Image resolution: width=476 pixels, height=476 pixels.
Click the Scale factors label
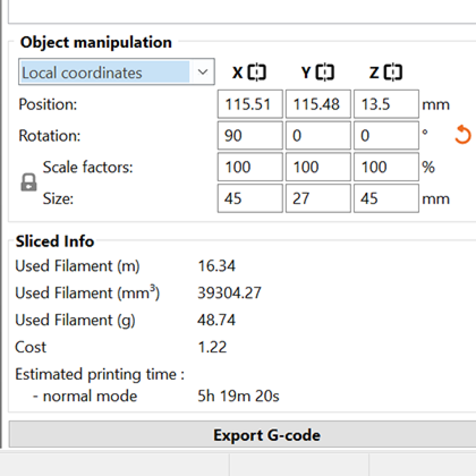click(88, 167)
